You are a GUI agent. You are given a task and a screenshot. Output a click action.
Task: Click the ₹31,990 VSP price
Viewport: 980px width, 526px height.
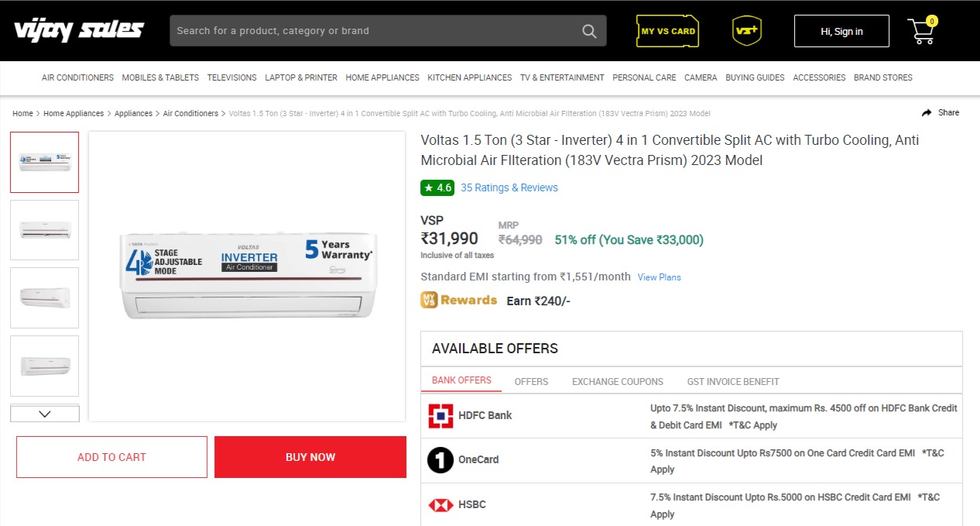pos(450,239)
